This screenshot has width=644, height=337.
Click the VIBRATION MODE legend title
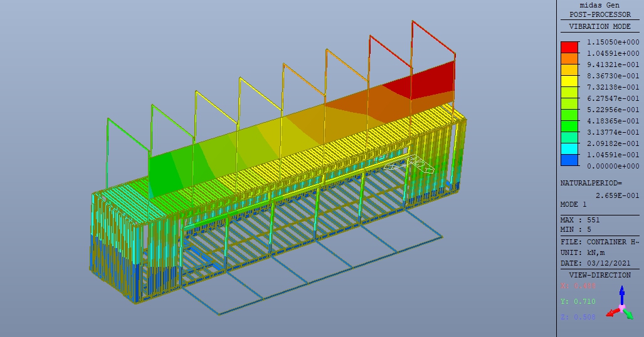coord(599,26)
